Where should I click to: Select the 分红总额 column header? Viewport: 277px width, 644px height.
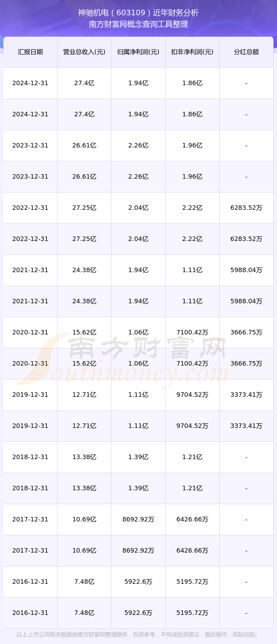coord(246,52)
